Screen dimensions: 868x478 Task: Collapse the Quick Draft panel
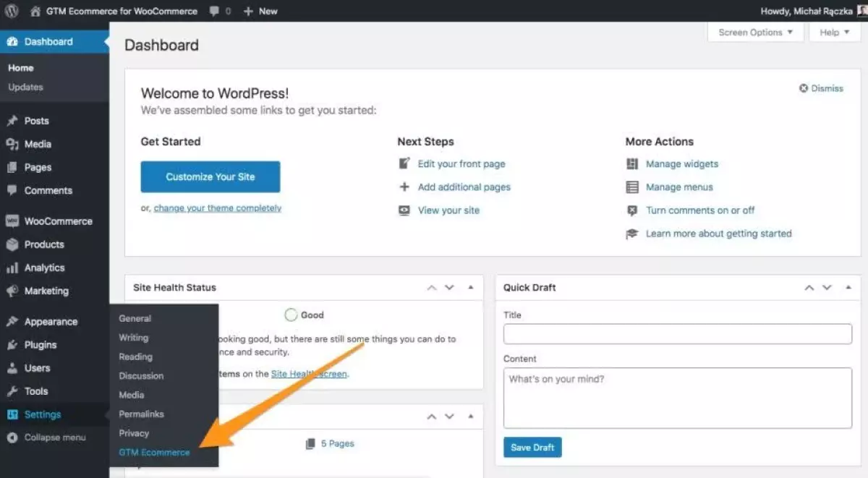(848, 288)
